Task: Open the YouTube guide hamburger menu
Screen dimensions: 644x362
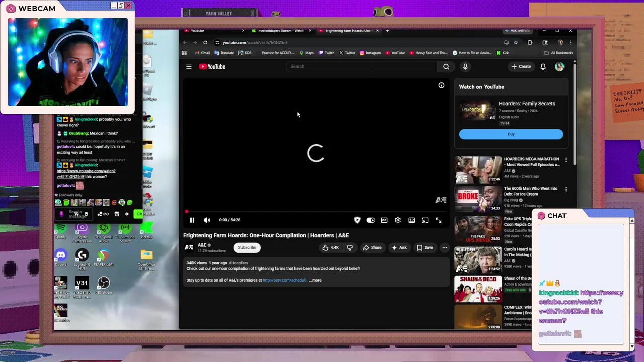Action: tap(189, 66)
